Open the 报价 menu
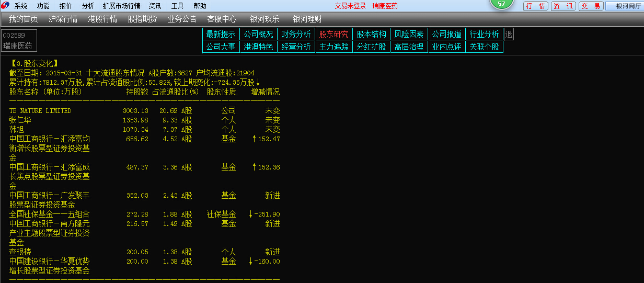 coord(66,6)
